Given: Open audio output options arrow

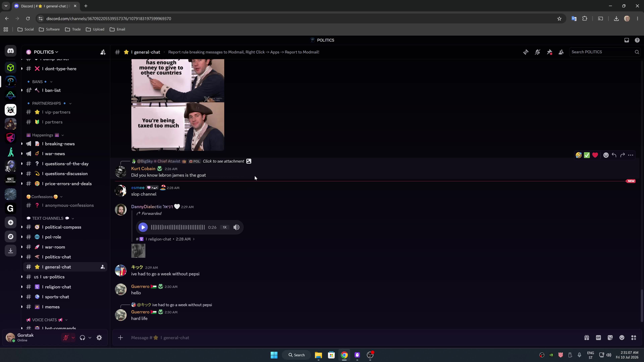Looking at the screenshot, I should 90,338.
